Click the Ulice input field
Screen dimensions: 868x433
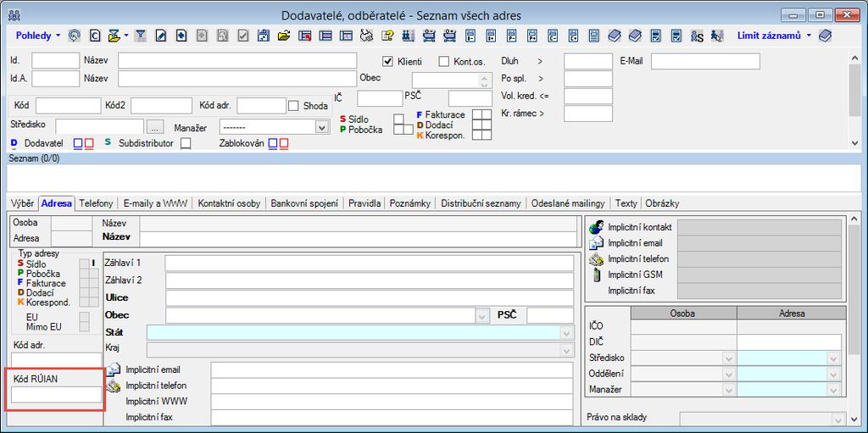pos(370,298)
